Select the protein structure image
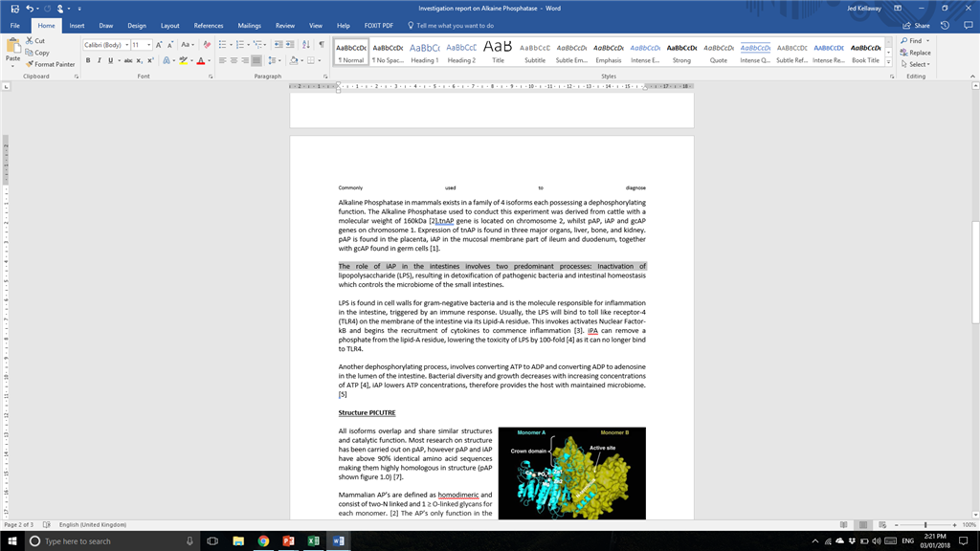 point(572,473)
